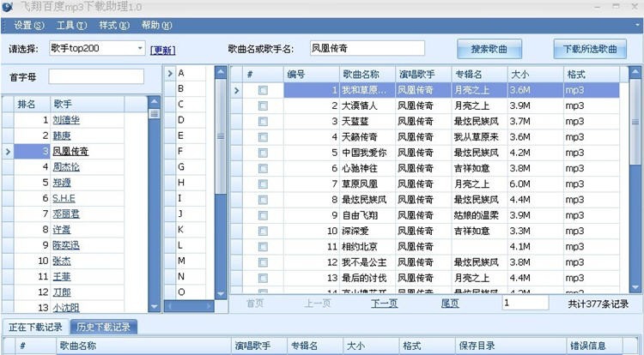
Task: Select song row 最炫民族风
Action: (425, 200)
